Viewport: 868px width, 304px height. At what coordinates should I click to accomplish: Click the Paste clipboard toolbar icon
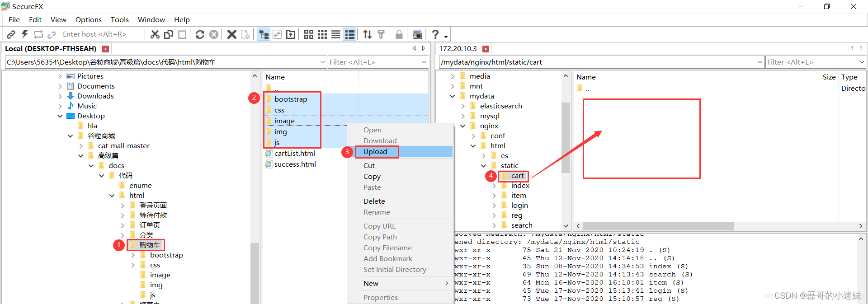(x=182, y=34)
